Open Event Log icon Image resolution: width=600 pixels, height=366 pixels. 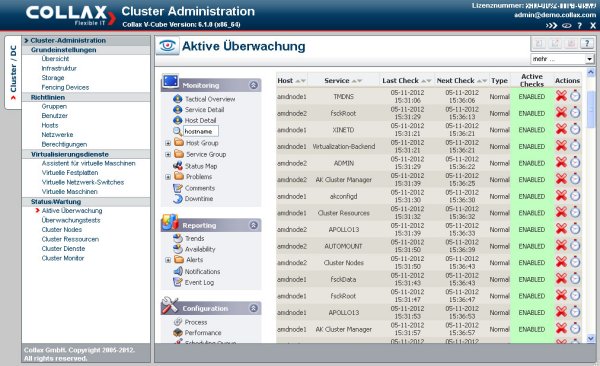178,282
